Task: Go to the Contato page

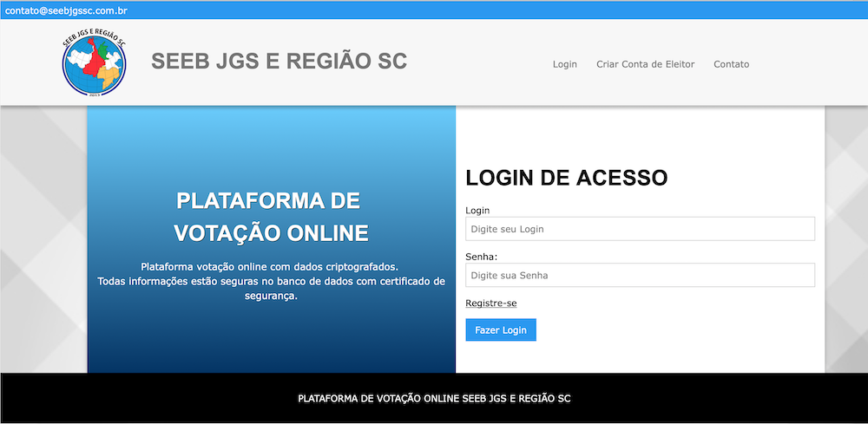Action: pyautogui.click(x=731, y=64)
